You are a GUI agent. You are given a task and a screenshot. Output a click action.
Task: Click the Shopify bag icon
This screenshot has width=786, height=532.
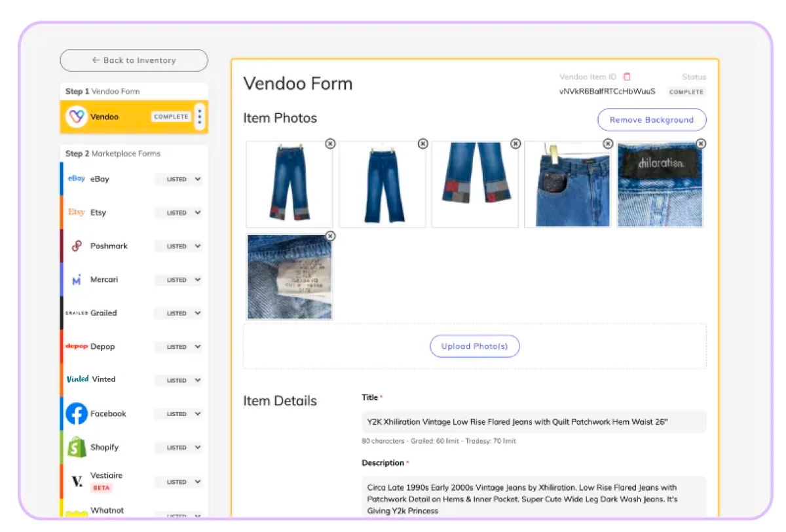pos(77,447)
